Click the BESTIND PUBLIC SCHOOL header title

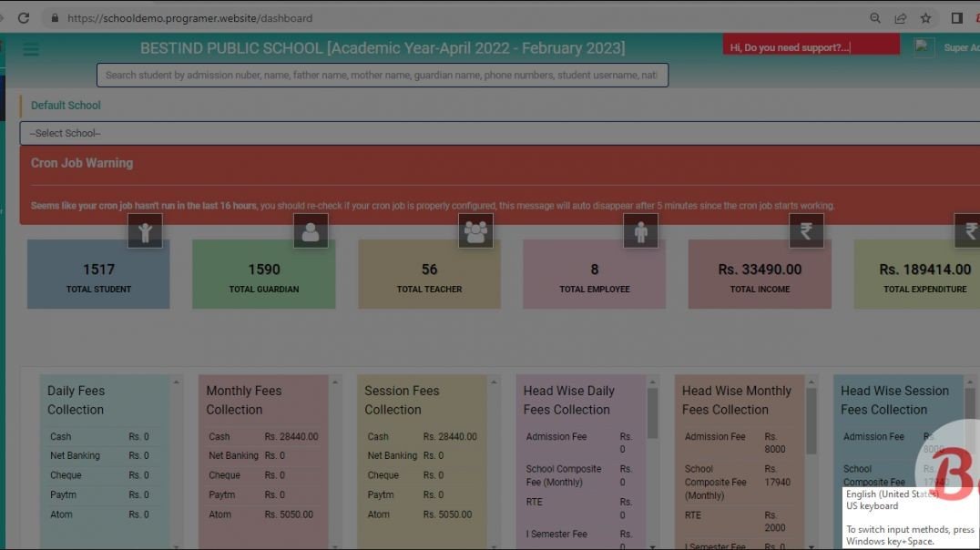[383, 46]
